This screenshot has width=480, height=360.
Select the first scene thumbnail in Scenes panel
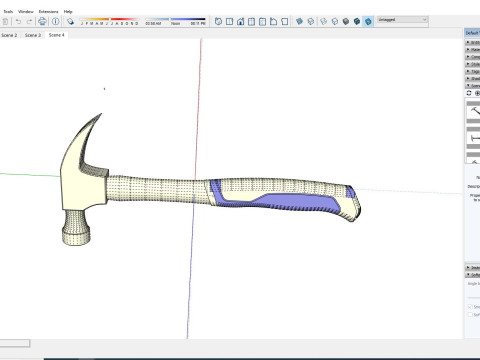pos(473,112)
